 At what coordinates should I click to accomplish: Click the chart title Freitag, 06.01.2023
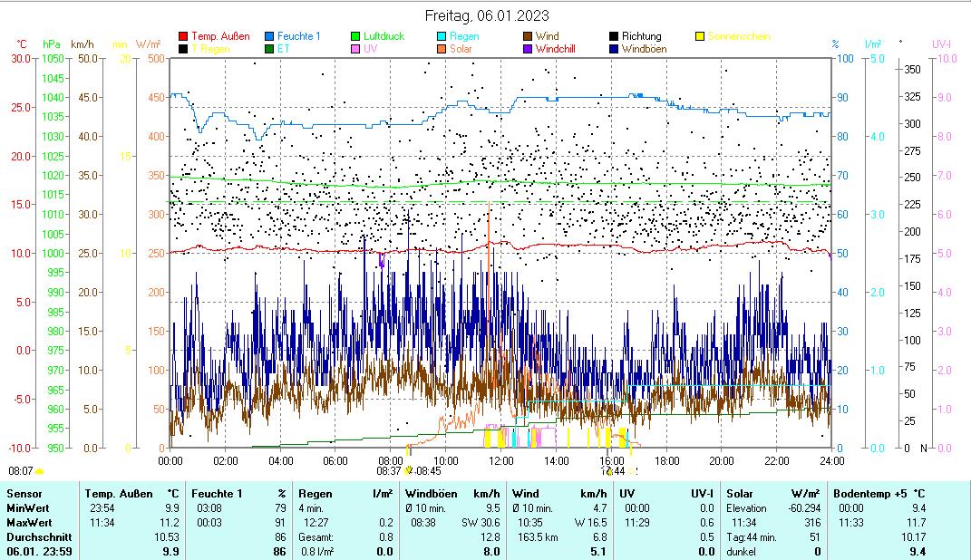click(487, 15)
